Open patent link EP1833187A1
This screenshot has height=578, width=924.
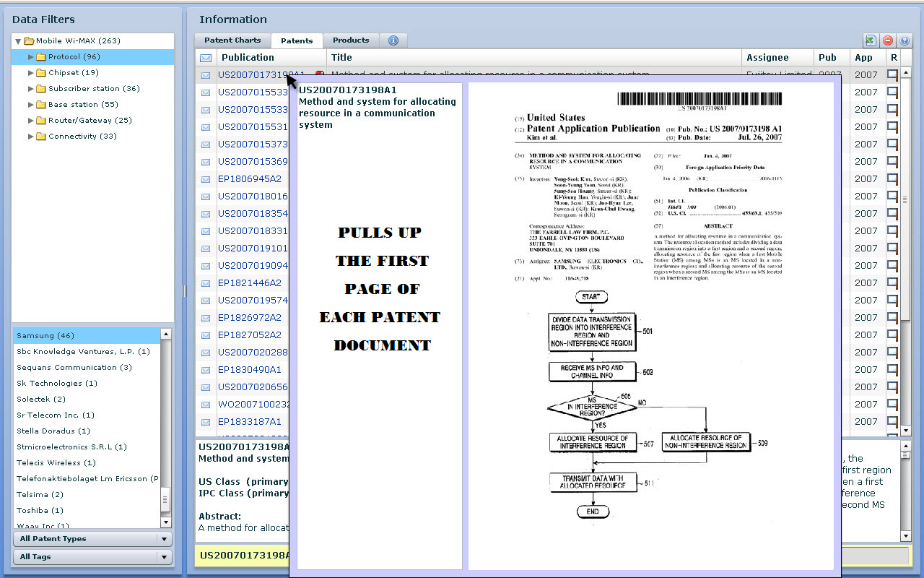click(250, 422)
